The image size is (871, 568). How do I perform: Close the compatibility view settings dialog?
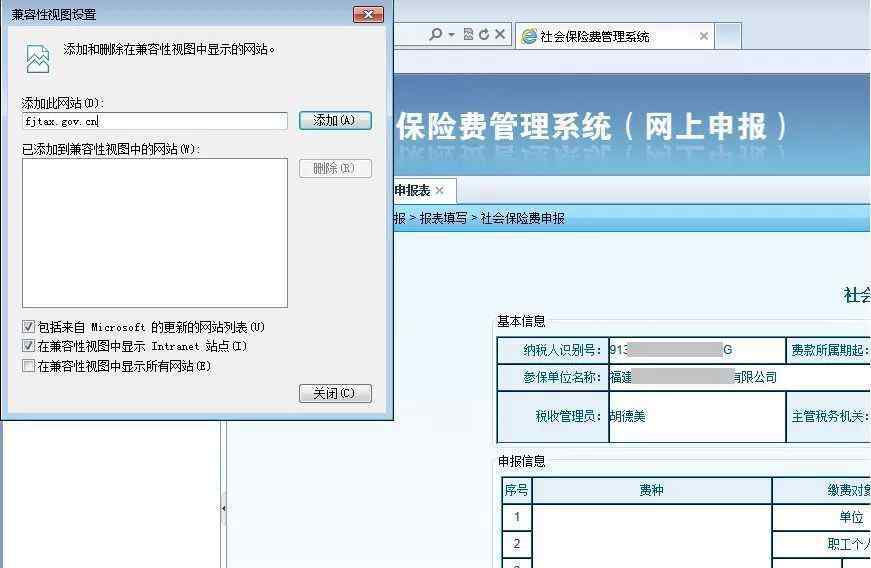click(x=335, y=393)
